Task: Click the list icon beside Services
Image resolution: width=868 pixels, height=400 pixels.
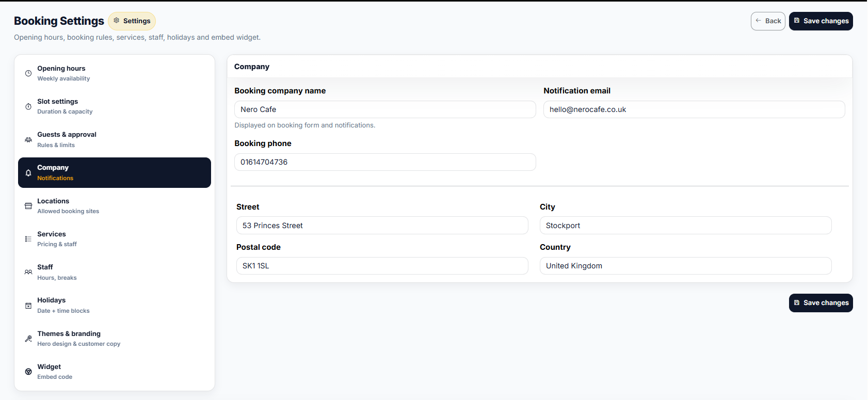Action: tap(28, 239)
